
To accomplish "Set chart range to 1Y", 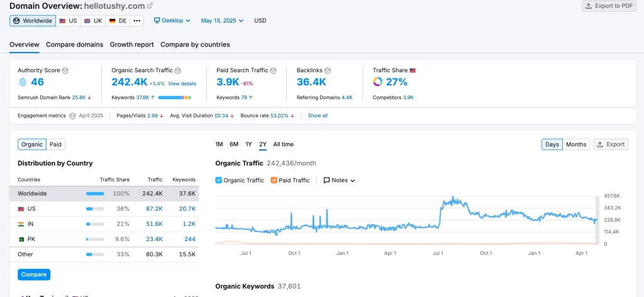I will [x=248, y=144].
